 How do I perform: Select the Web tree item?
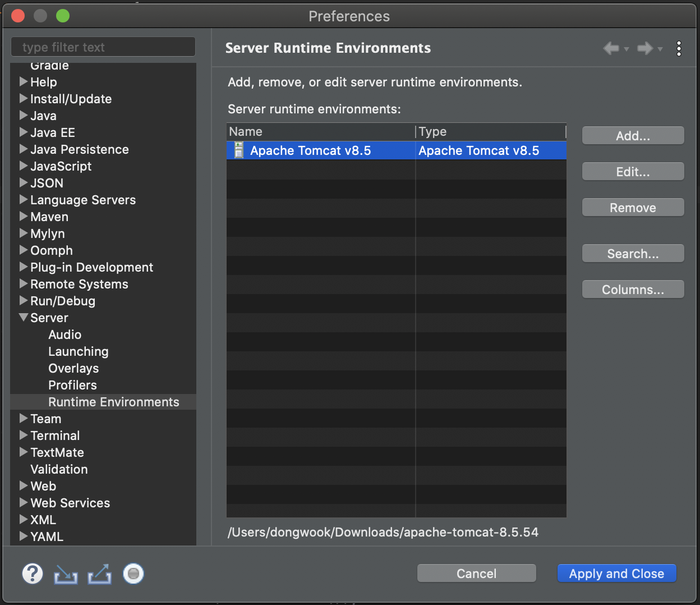(x=43, y=486)
